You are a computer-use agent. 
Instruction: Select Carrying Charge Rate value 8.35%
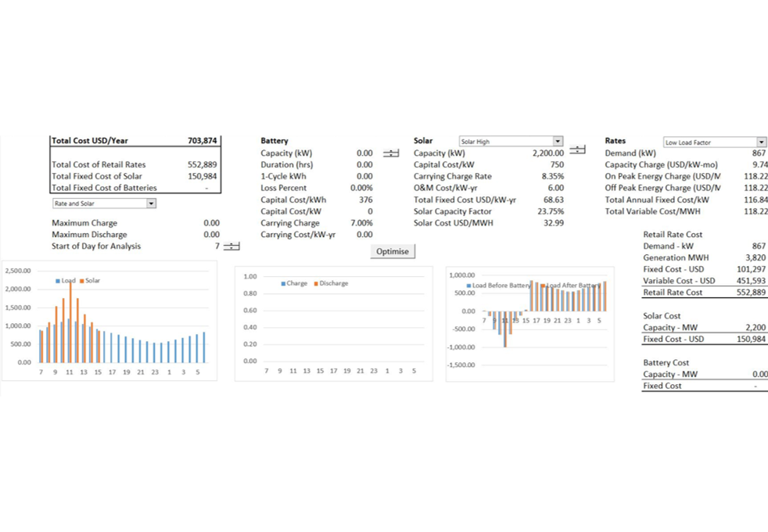pos(552,176)
